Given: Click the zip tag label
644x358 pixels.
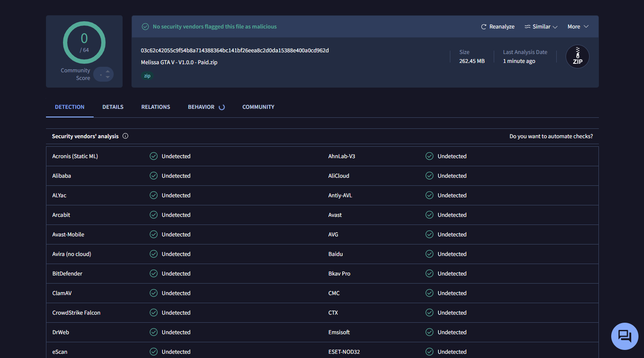Looking at the screenshot, I should pyautogui.click(x=147, y=76).
